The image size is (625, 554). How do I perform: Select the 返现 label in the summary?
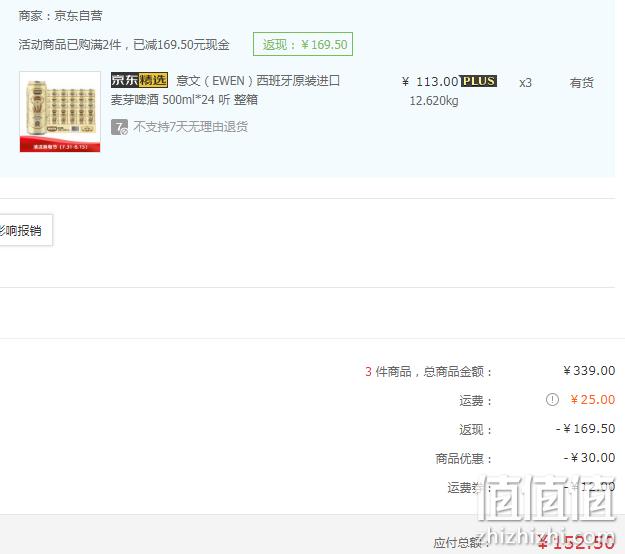click(x=476, y=430)
